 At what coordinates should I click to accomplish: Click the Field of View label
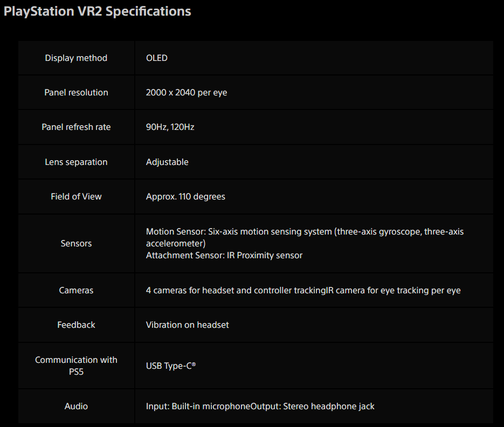pos(76,197)
